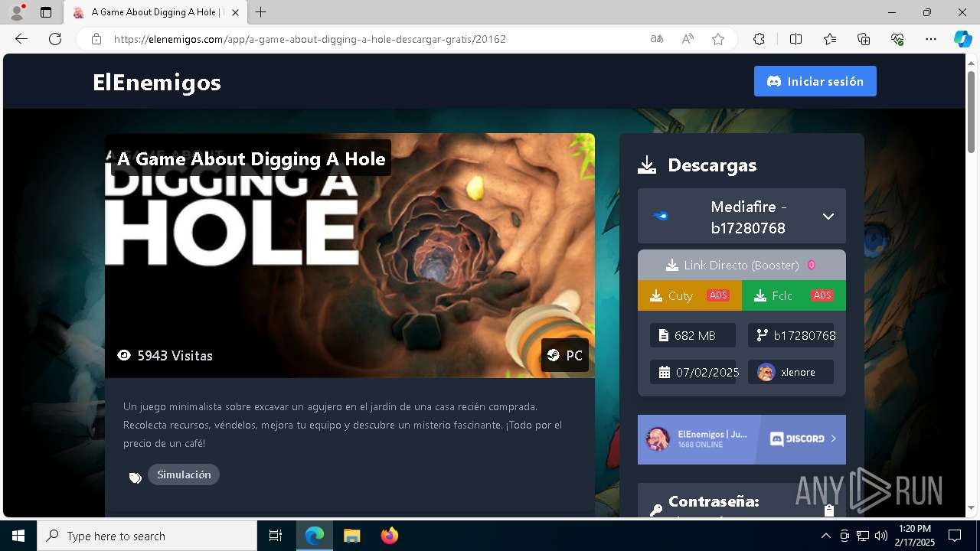Open Task View on taskbar
Image resolution: width=980 pixels, height=551 pixels.
(x=276, y=536)
